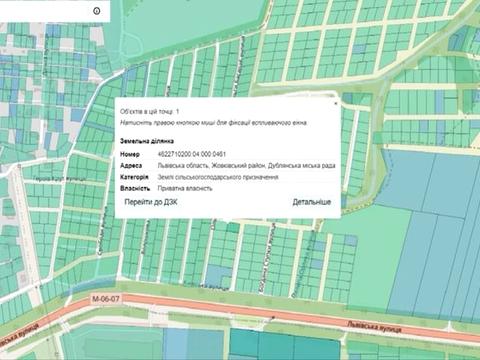Click the 'Героїв Крут вулиця' street label
Viewport: 480px width, 360px height.
[59, 179]
